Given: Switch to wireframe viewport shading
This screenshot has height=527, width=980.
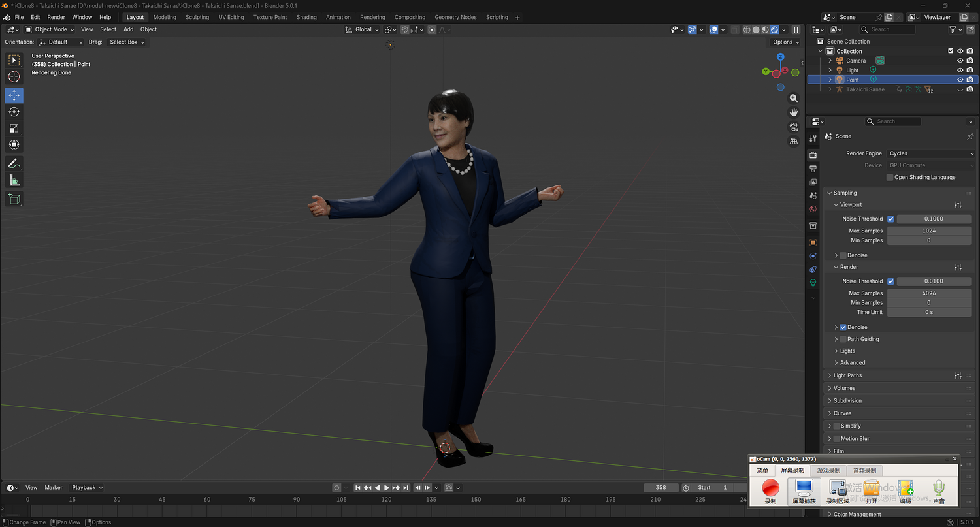Looking at the screenshot, I should pos(747,29).
